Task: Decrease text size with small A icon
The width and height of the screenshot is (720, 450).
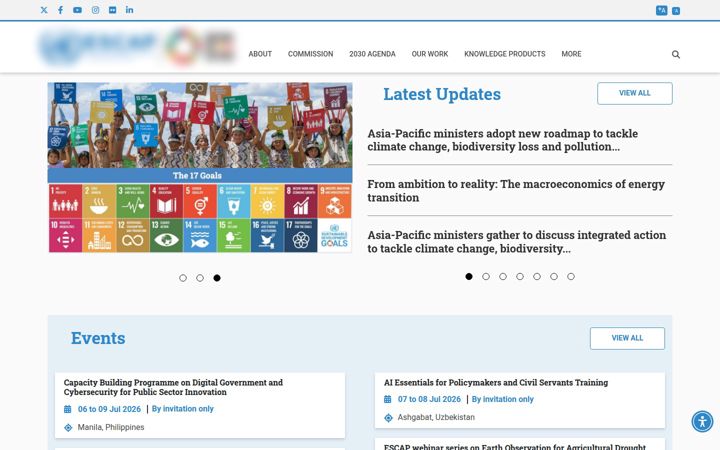Action: coord(676,11)
